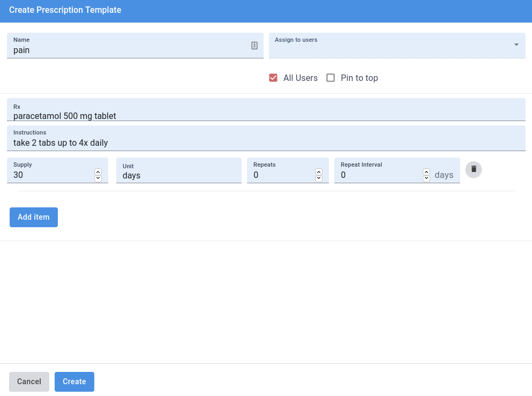Expand Assign to users dropdown arrow

(x=516, y=44)
